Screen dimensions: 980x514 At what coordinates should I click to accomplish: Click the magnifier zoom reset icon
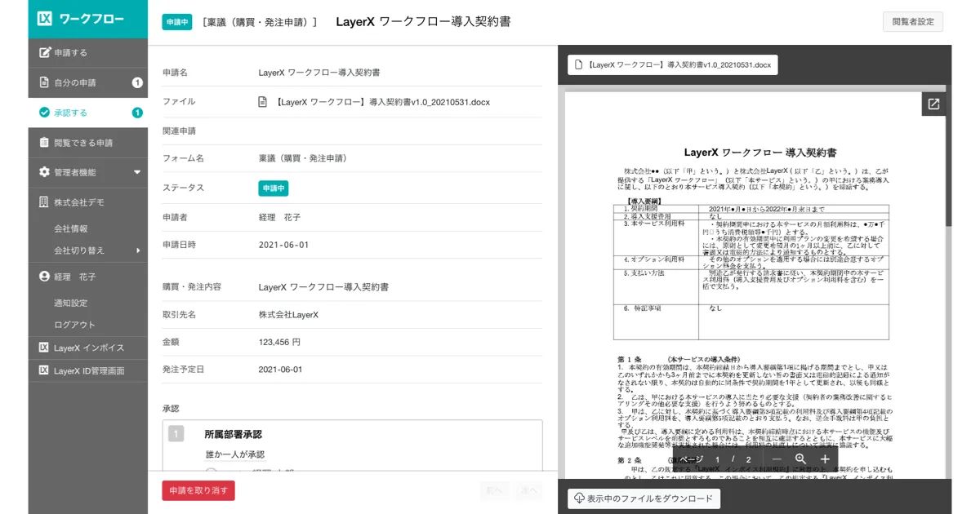(800, 459)
